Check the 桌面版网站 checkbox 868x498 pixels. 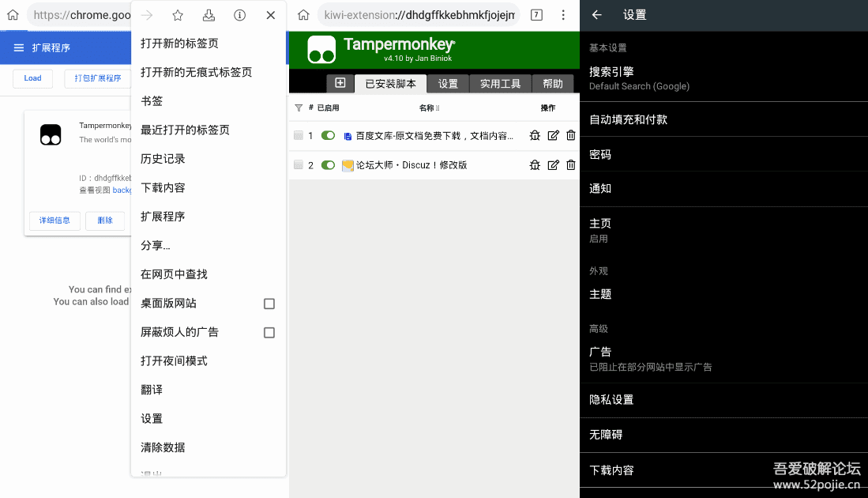[x=269, y=304]
